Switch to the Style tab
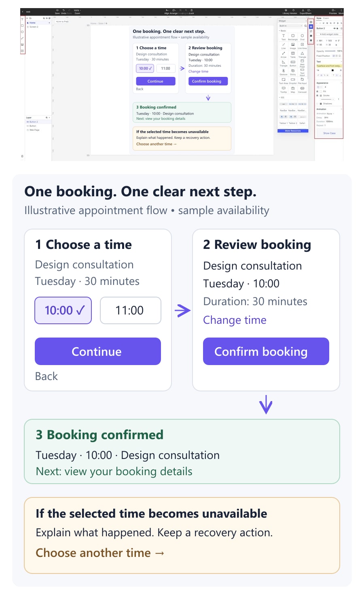This screenshot has height=599, width=364. (x=319, y=18)
